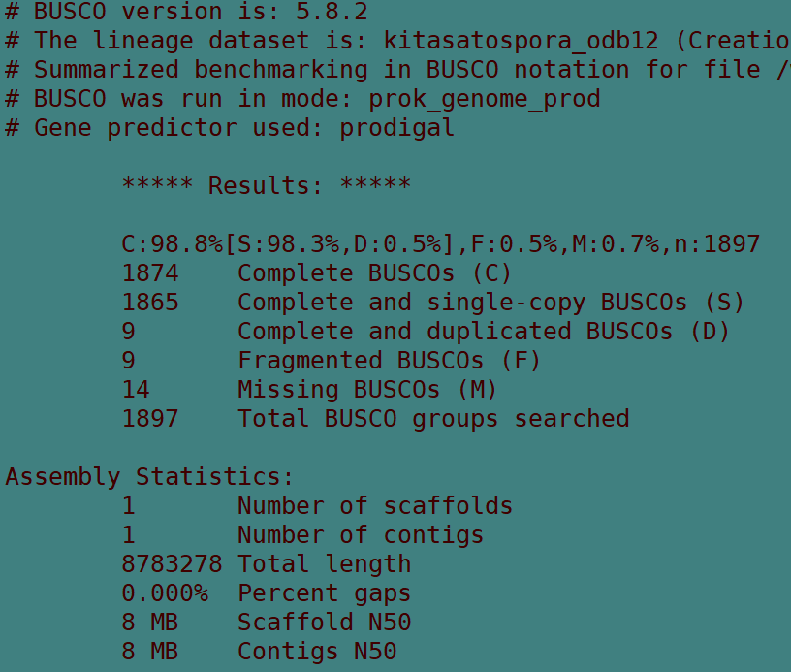
Task: Click the 1874 Complete BUSCOs count
Action: point(150,273)
